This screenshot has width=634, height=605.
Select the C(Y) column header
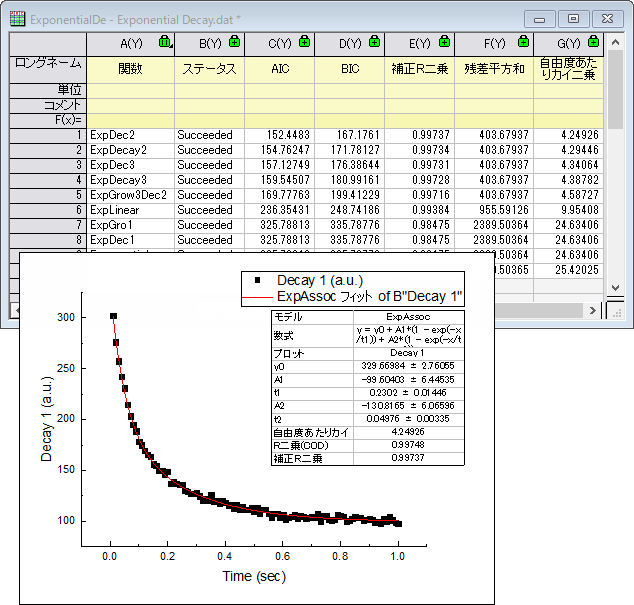point(279,43)
